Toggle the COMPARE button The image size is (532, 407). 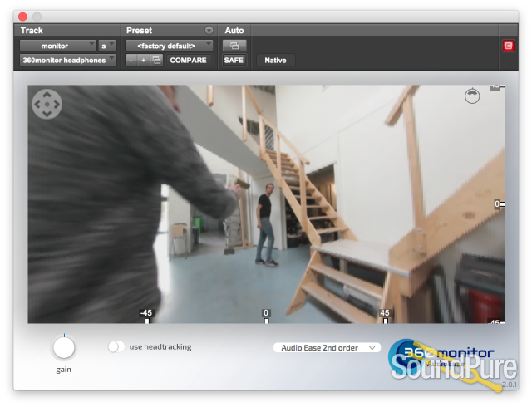pyautogui.click(x=188, y=61)
